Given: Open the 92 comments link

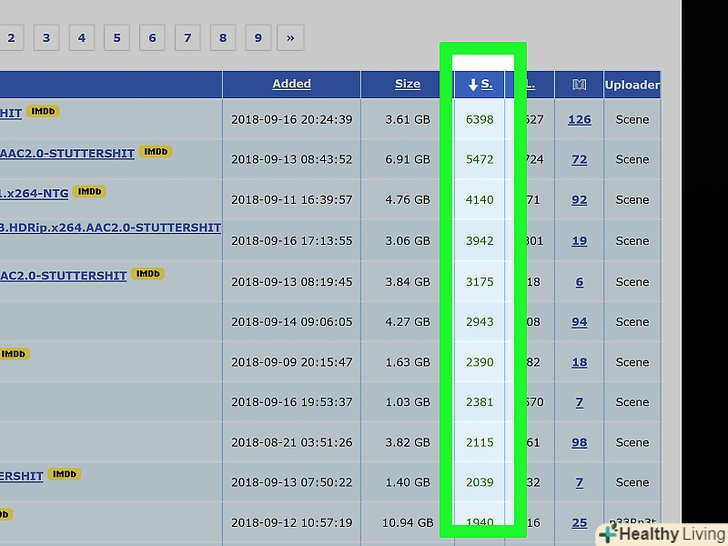Looking at the screenshot, I should [x=579, y=200].
